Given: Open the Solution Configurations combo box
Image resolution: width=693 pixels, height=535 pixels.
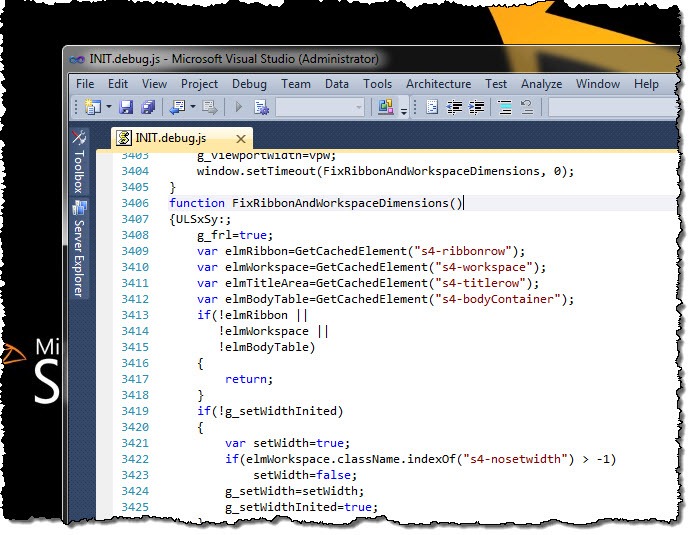Looking at the screenshot, I should click(x=320, y=107).
